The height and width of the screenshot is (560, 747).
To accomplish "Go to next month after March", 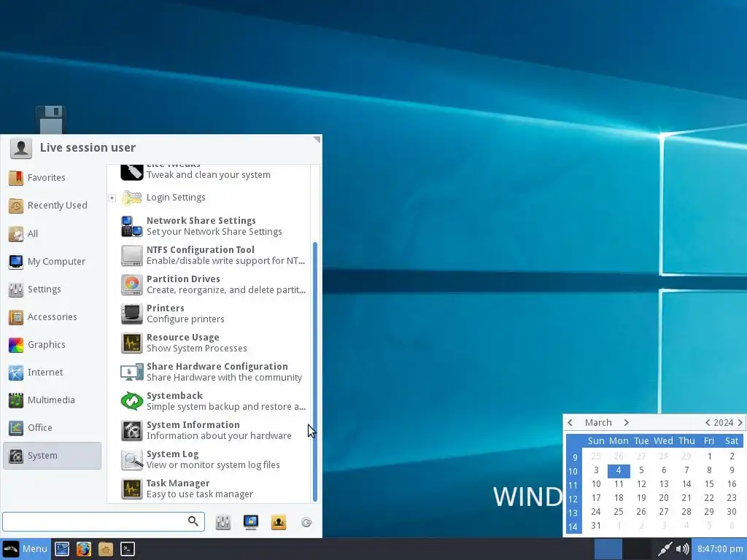I will [626, 422].
